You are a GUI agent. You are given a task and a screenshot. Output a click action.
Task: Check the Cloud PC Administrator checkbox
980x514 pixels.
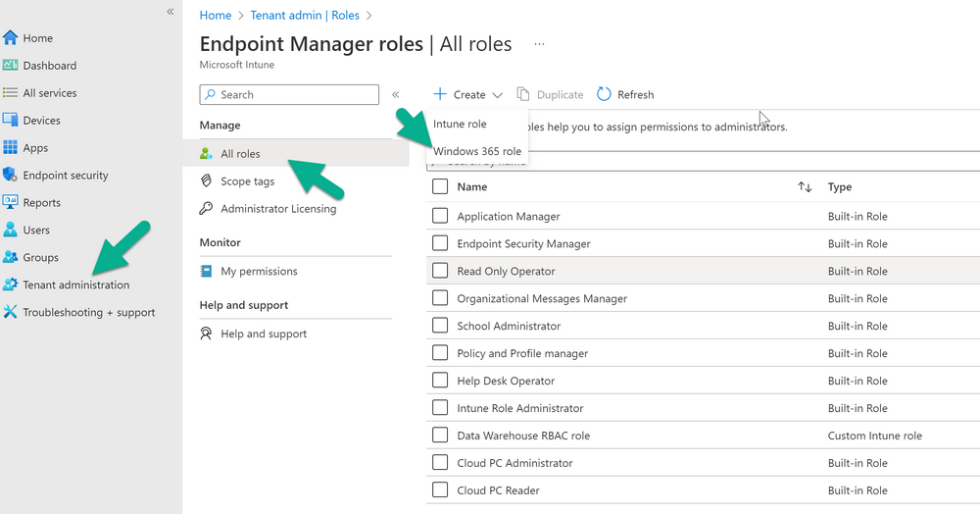point(440,463)
